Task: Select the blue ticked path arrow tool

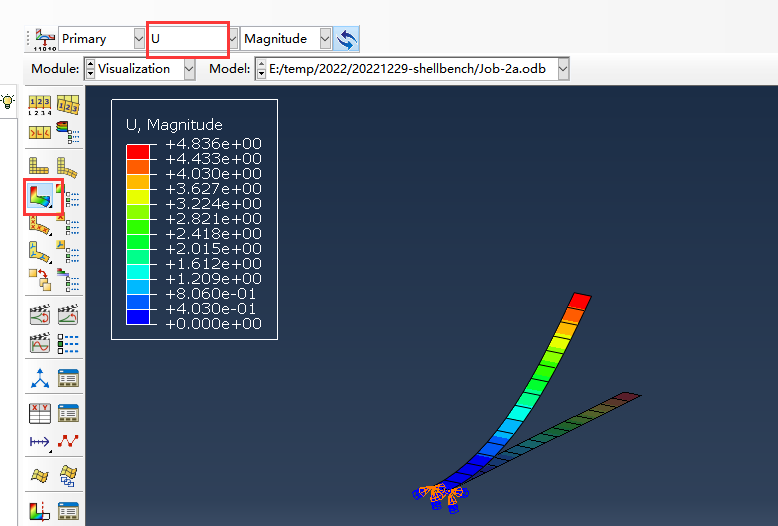Action: [x=40, y=442]
